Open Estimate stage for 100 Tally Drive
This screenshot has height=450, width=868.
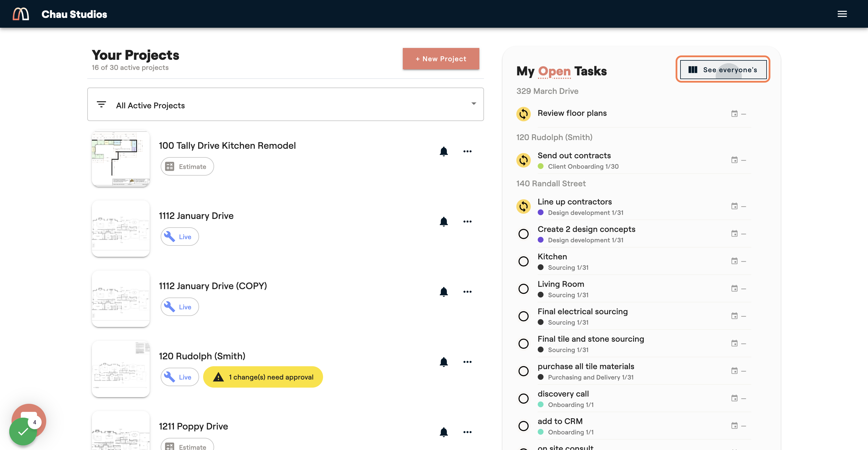pyautogui.click(x=187, y=166)
